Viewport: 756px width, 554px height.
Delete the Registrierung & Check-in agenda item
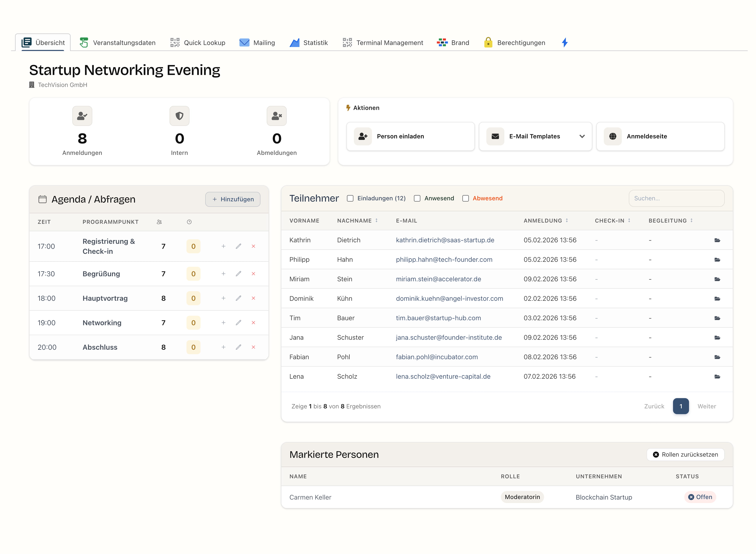tap(253, 246)
